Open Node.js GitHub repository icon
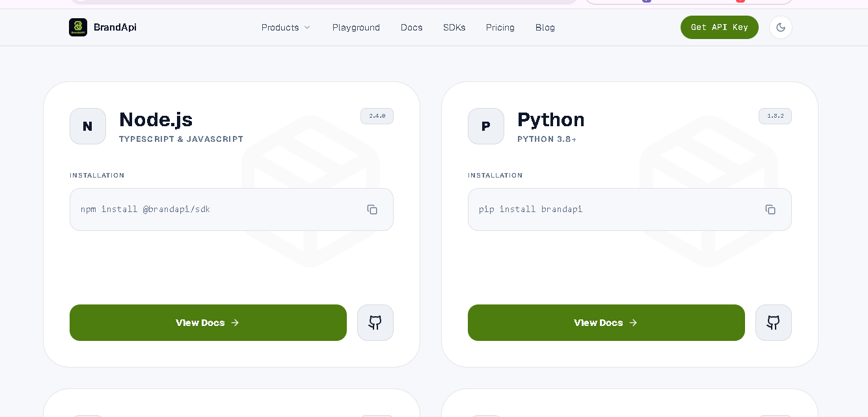868x417 pixels. click(x=375, y=323)
